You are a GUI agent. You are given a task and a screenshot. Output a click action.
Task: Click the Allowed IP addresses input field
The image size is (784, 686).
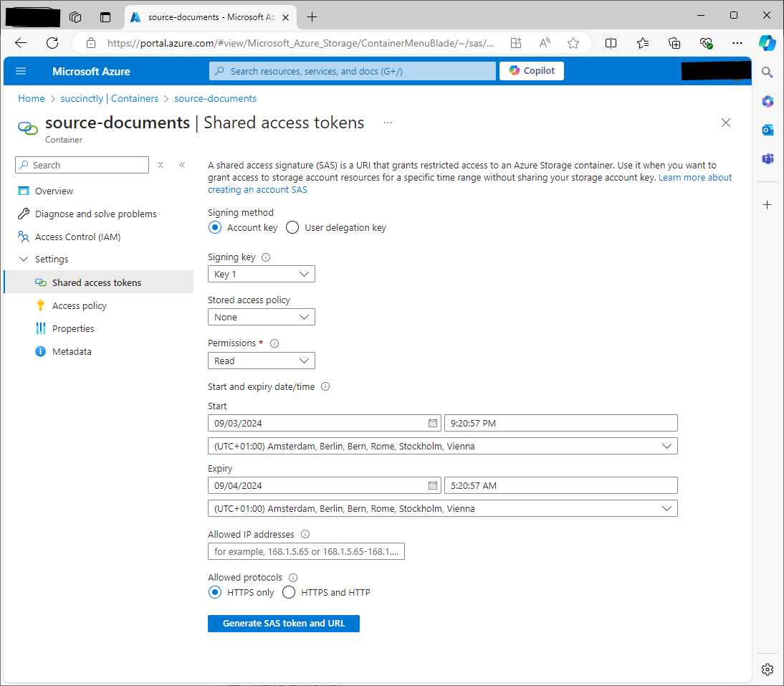pyautogui.click(x=306, y=551)
